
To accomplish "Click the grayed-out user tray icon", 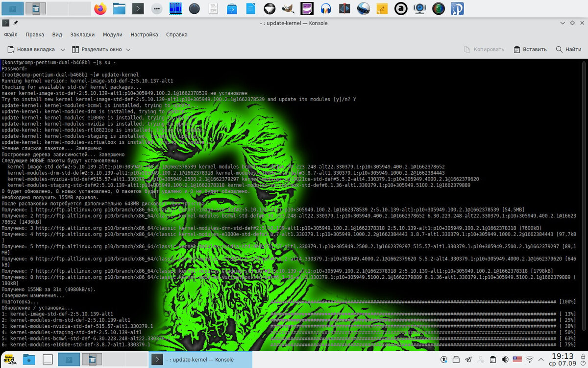I will pos(481,360).
